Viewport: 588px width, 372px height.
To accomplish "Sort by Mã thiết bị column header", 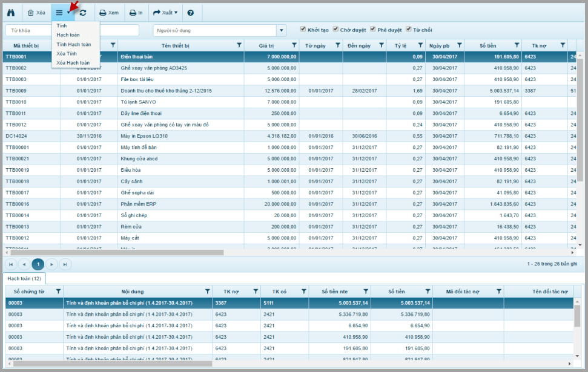I will [x=26, y=46].
